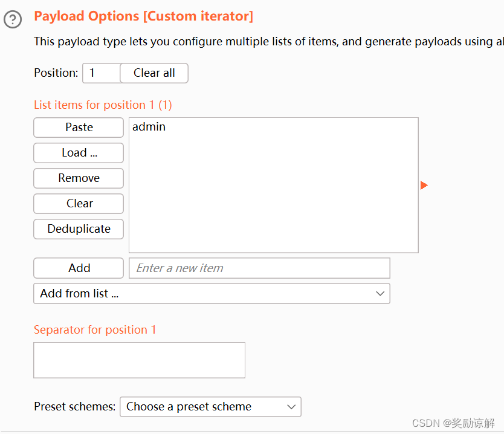
Task: Click the Payload Options [Custom iterator] heading
Action: click(x=143, y=16)
